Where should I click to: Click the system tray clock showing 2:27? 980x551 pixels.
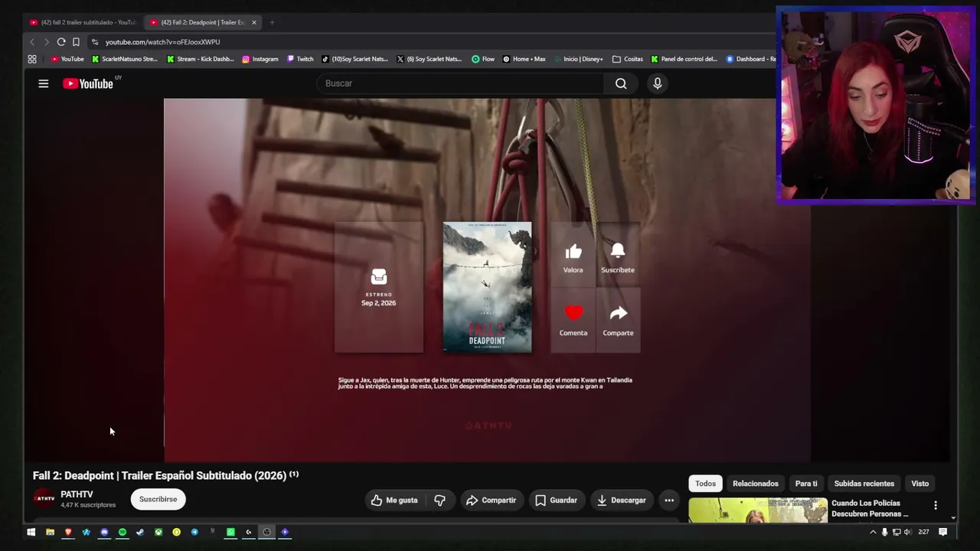click(924, 532)
